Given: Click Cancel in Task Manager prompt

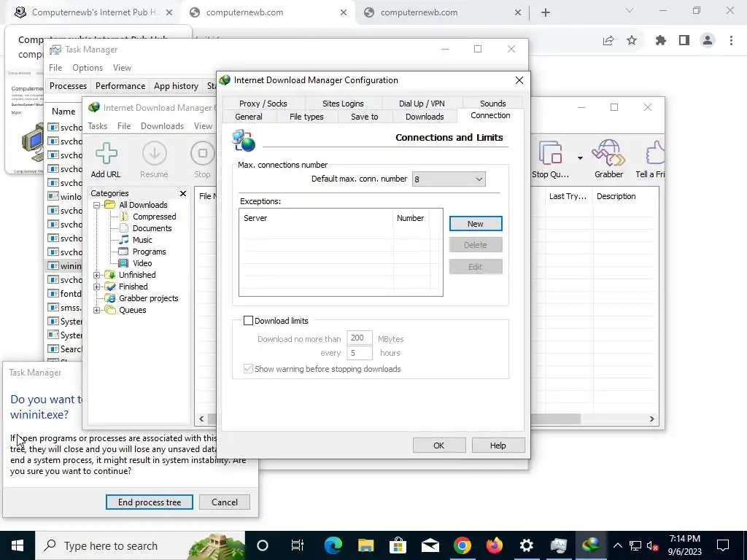Looking at the screenshot, I should (225, 502).
